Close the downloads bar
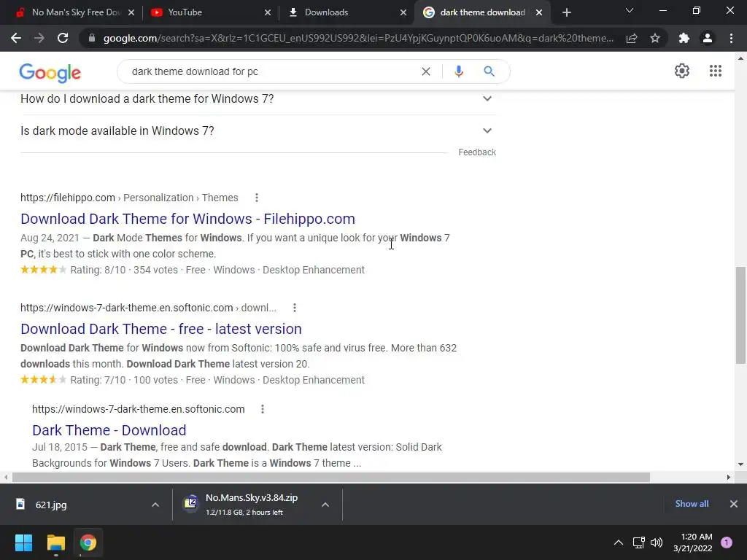 (x=734, y=504)
